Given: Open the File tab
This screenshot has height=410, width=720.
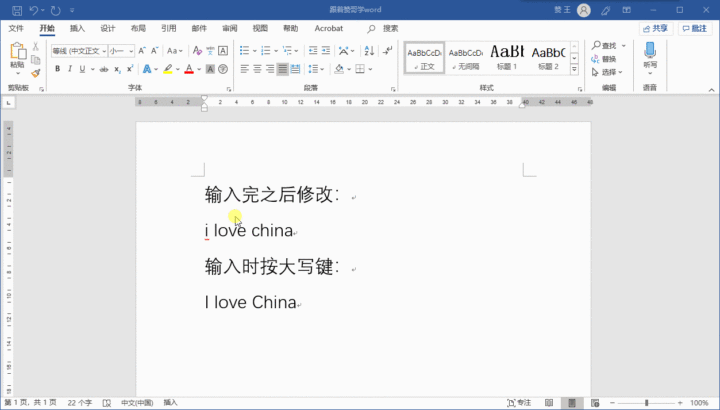Looking at the screenshot, I should [16, 28].
